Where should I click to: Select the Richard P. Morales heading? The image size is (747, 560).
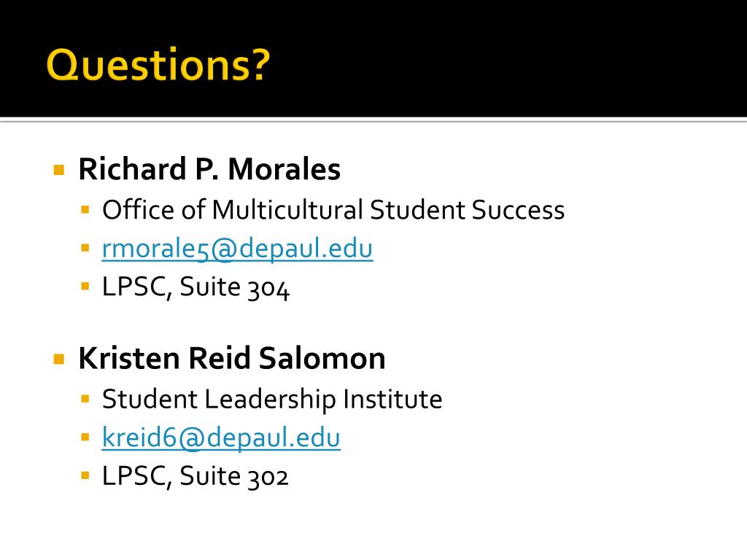click(209, 169)
